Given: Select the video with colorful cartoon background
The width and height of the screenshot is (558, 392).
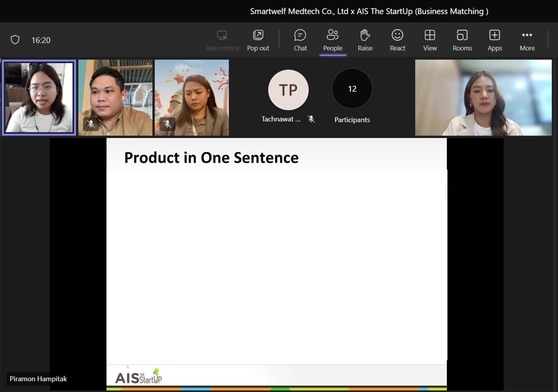Looking at the screenshot, I should 192,97.
